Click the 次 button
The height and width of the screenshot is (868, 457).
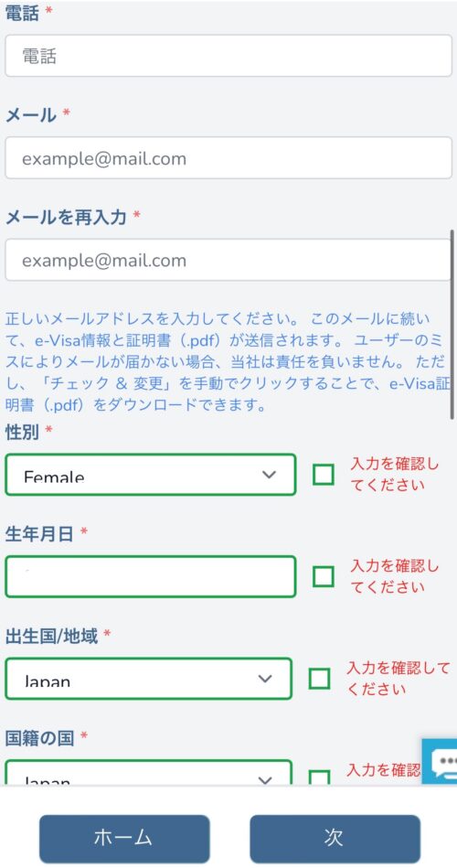[335, 838]
